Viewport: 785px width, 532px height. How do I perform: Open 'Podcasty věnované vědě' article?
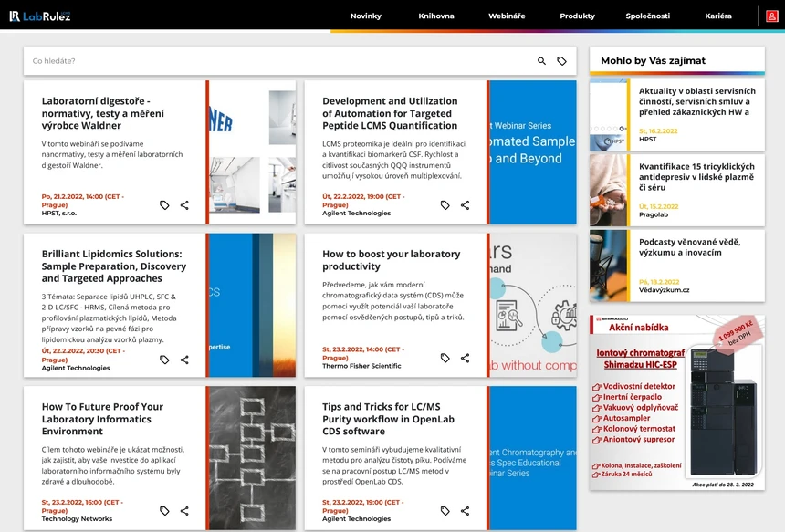pyautogui.click(x=689, y=247)
